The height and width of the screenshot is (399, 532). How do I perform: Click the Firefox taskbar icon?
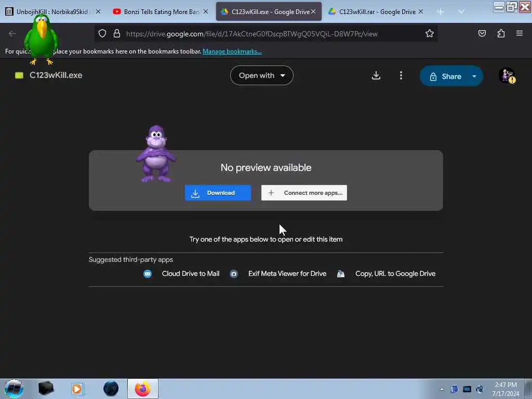point(142,389)
